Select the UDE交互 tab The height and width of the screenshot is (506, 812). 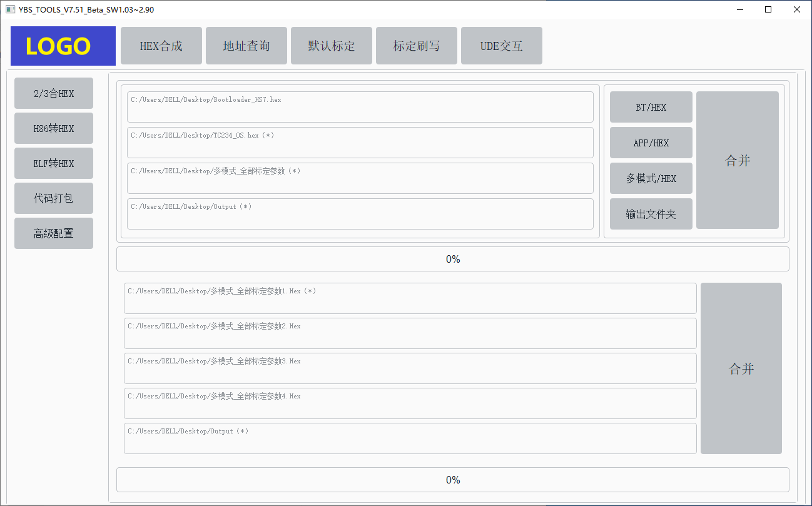[x=502, y=46]
